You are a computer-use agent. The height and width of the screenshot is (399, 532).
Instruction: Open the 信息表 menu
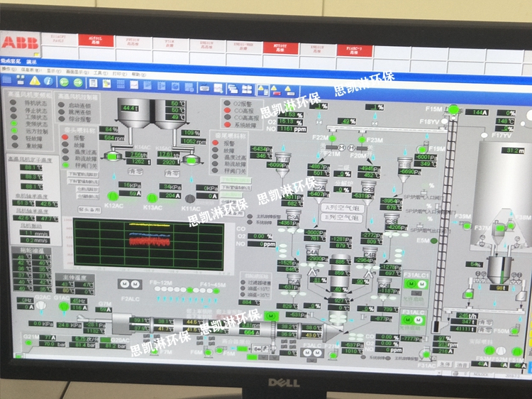point(30,70)
